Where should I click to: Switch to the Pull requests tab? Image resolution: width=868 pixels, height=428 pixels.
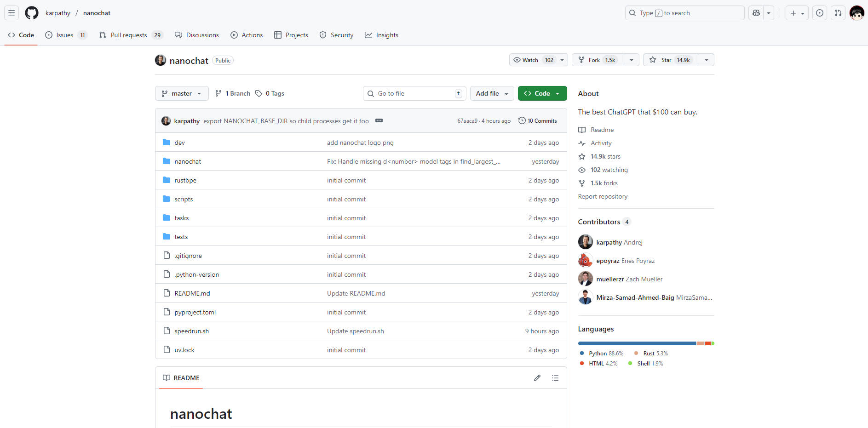point(129,35)
